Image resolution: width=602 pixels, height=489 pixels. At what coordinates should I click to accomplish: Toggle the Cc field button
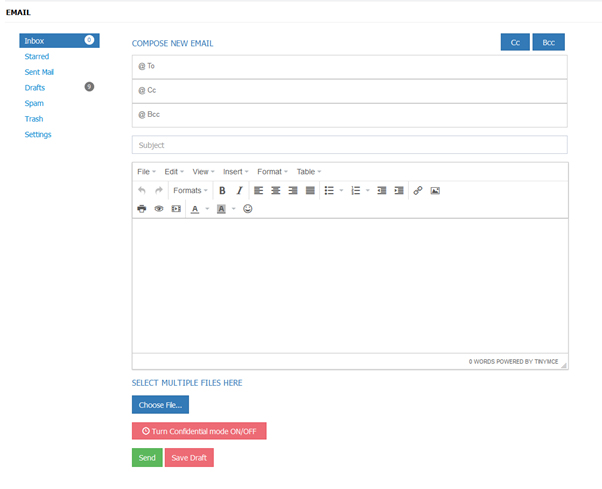515,42
